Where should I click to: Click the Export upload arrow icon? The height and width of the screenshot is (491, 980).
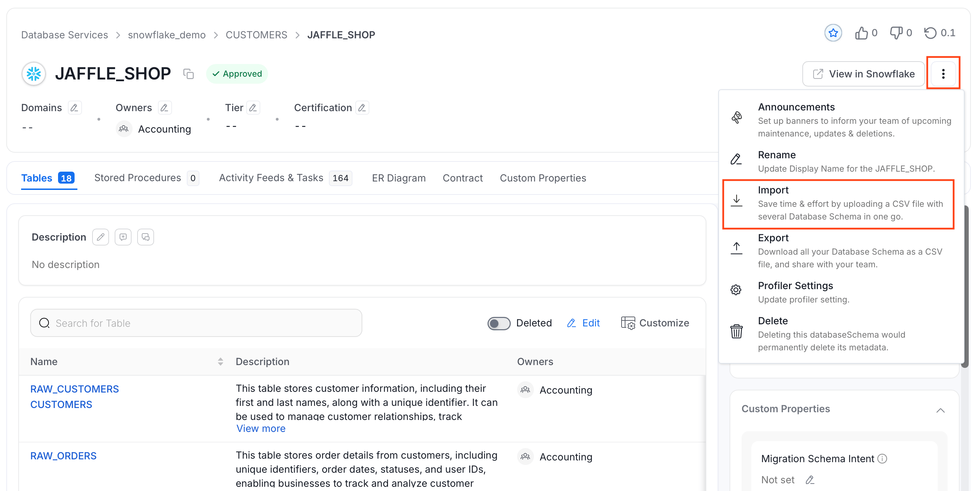click(x=736, y=248)
